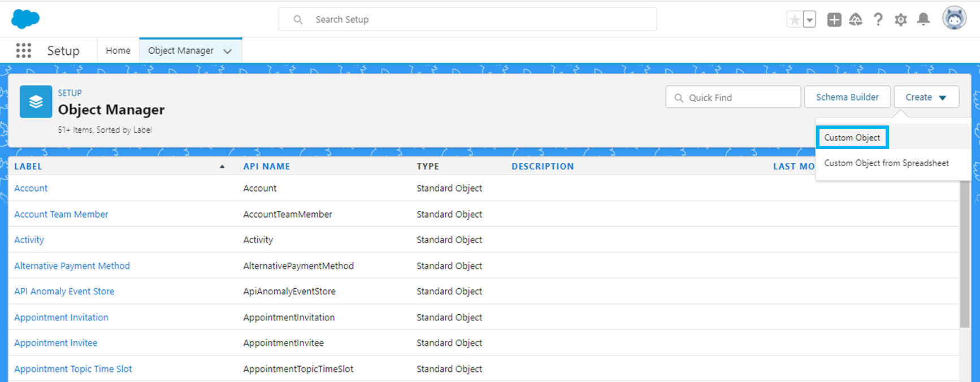The image size is (980, 382).
Task: Open the Appointment Invitation object
Action: point(61,317)
